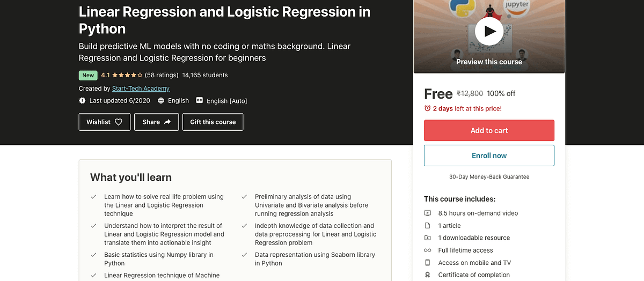Click the share arrow icon
Image resolution: width=644 pixels, height=281 pixels.
click(x=167, y=122)
